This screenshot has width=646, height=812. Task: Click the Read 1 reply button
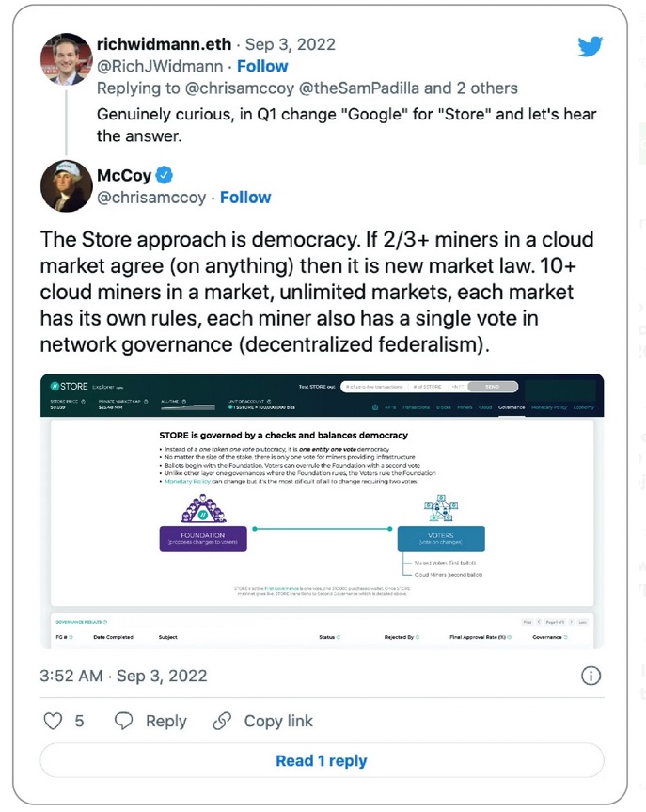(x=322, y=761)
